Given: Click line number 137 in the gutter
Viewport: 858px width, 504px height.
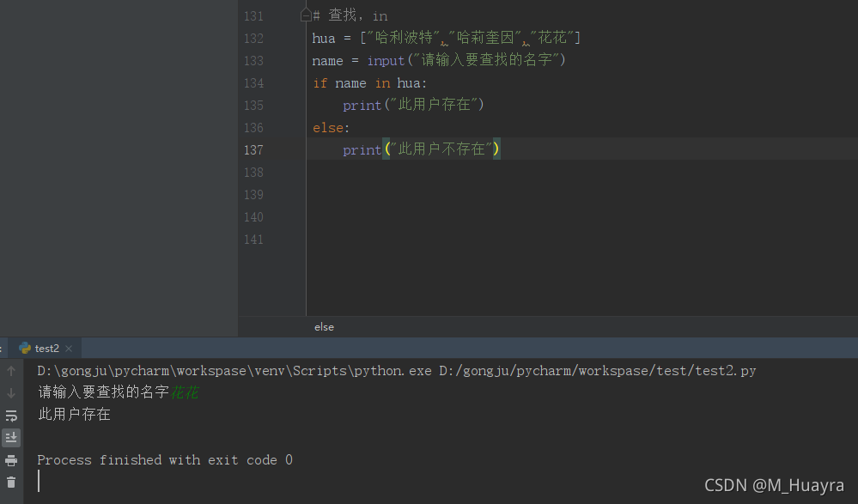Looking at the screenshot, I should coord(253,150).
